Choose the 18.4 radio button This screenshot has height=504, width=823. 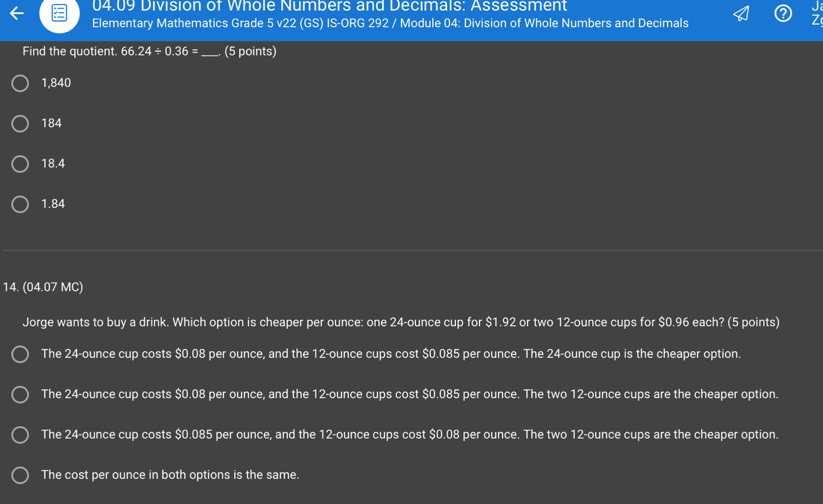pyautogui.click(x=20, y=164)
